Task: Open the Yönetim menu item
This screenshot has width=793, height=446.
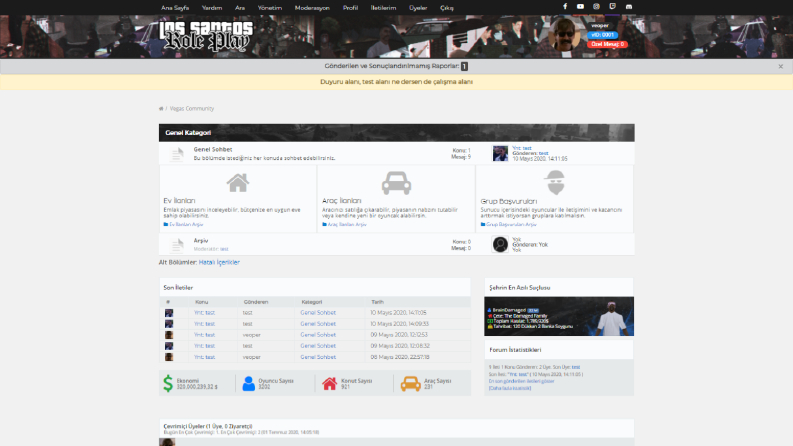Action: point(270,8)
